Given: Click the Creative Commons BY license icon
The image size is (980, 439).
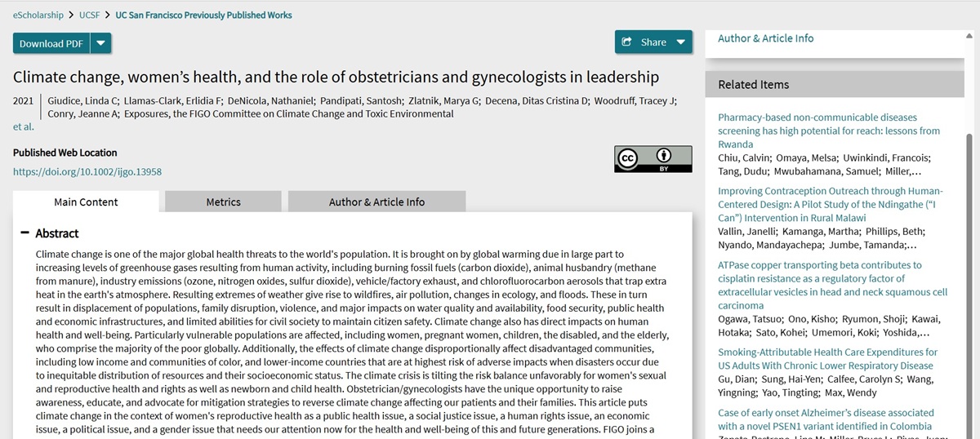Looking at the screenshot, I should click(x=653, y=159).
